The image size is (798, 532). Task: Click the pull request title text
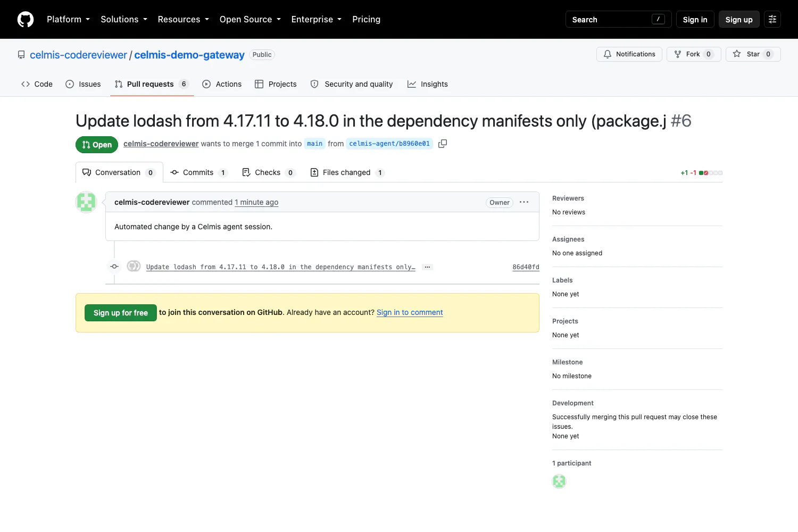pyautogui.click(x=371, y=121)
